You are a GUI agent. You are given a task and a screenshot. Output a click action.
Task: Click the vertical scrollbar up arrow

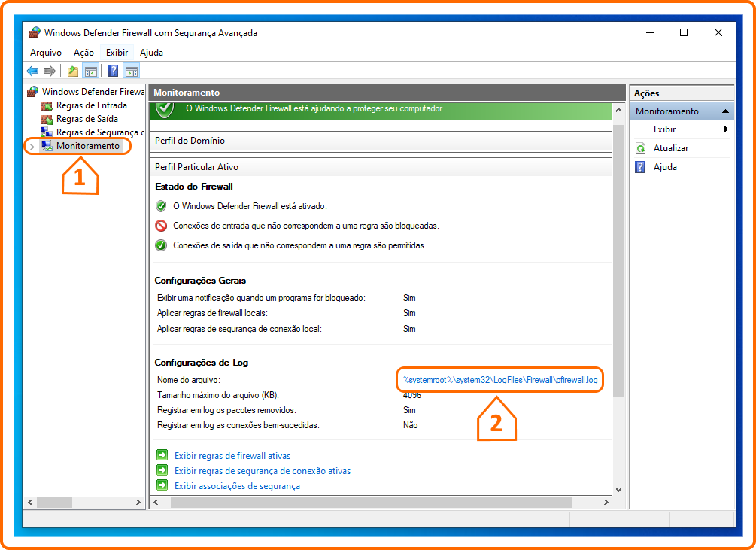pyautogui.click(x=618, y=111)
